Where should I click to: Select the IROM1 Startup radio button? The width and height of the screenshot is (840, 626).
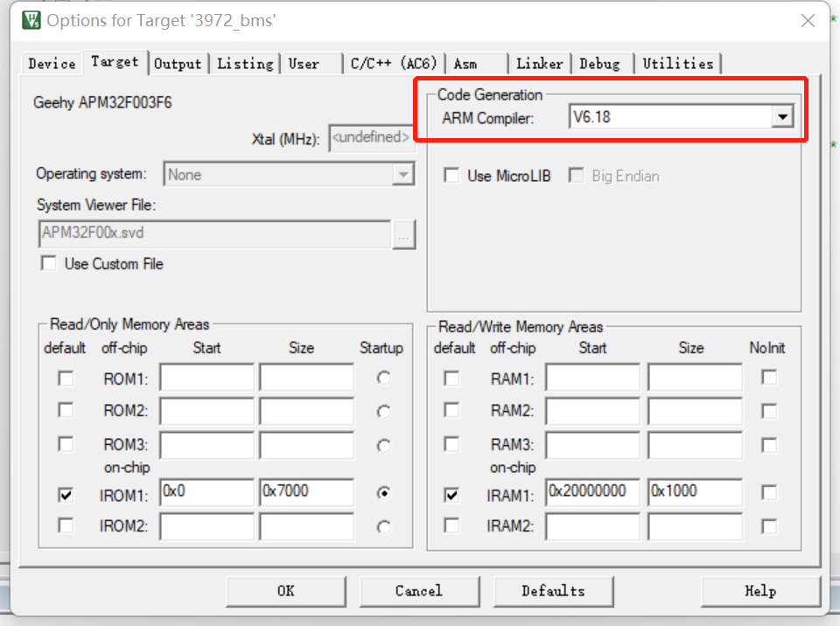point(383,492)
